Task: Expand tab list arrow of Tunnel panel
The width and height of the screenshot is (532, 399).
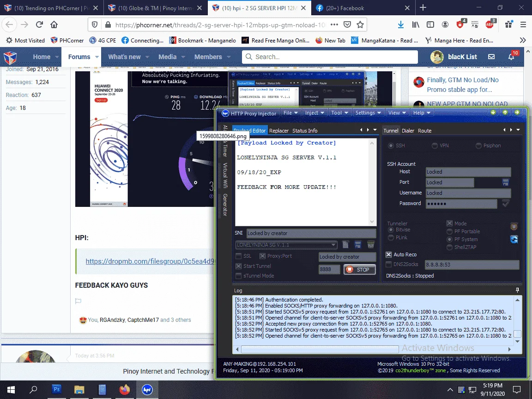Action: (518, 130)
